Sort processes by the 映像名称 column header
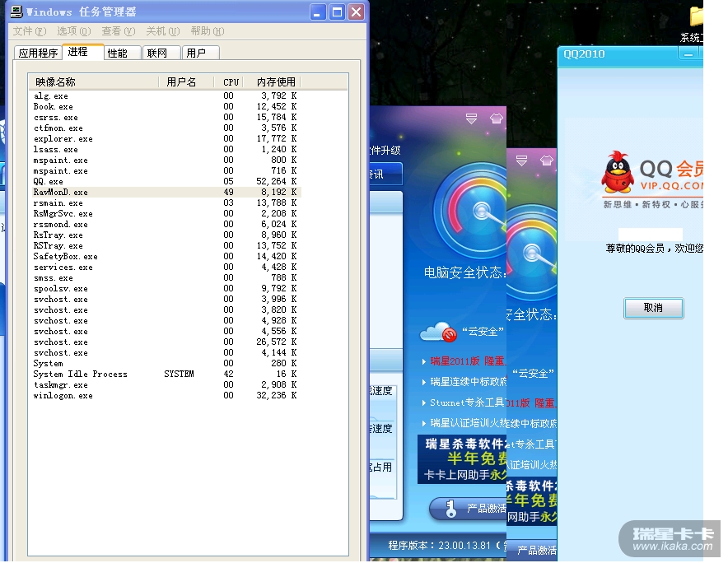The width and height of the screenshot is (728, 563). coord(93,82)
